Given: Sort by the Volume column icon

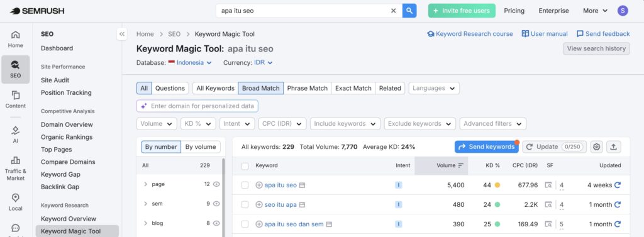Looking at the screenshot, I should tap(461, 165).
